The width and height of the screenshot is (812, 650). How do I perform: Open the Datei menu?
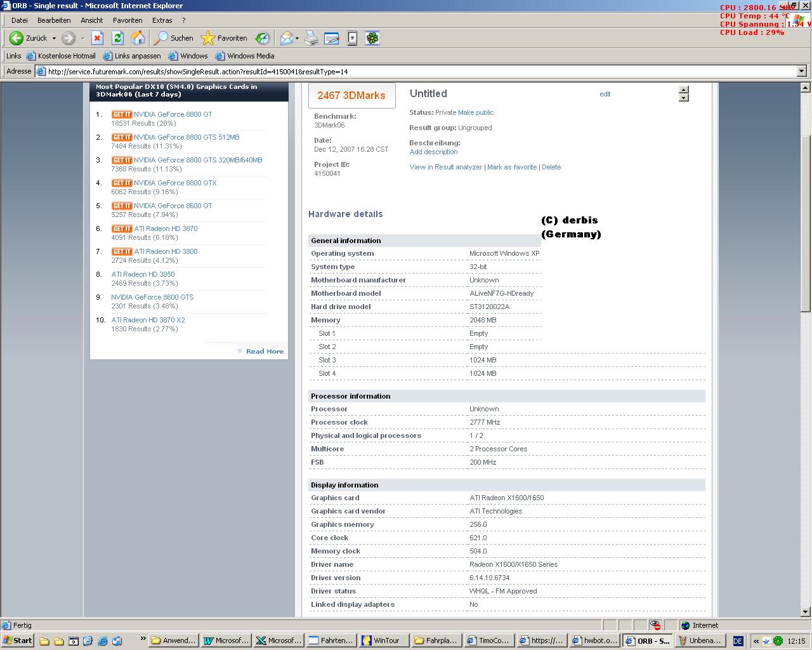(x=20, y=20)
